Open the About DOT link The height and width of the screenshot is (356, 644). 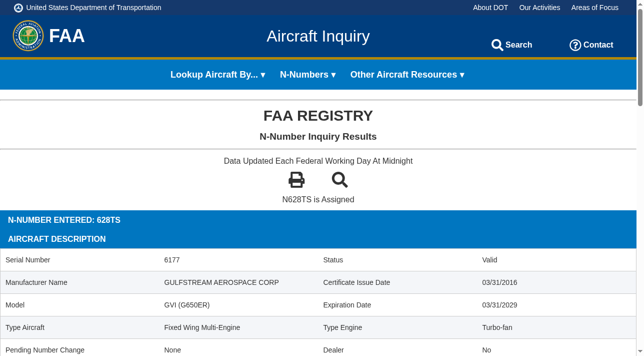tap(490, 8)
